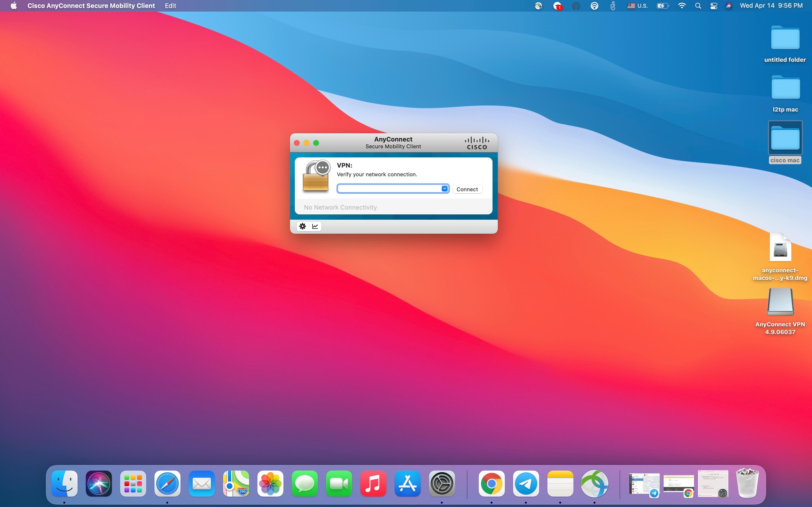The width and height of the screenshot is (812, 507).
Task: Open Control Center in menu bar
Action: click(x=714, y=6)
